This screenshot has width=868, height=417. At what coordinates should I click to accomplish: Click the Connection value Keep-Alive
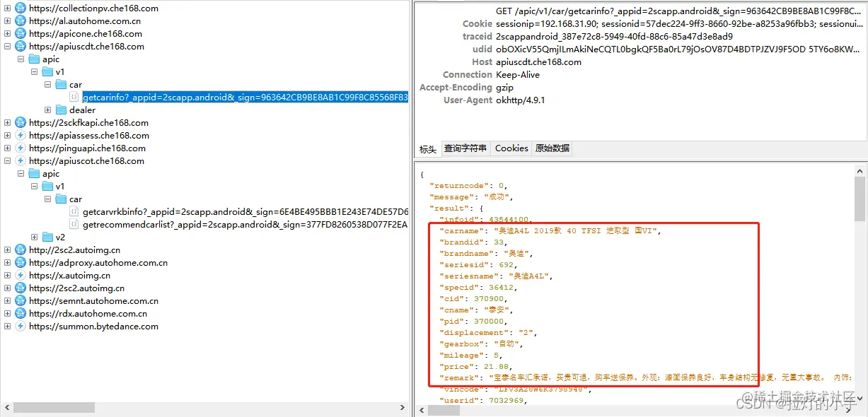tap(518, 75)
